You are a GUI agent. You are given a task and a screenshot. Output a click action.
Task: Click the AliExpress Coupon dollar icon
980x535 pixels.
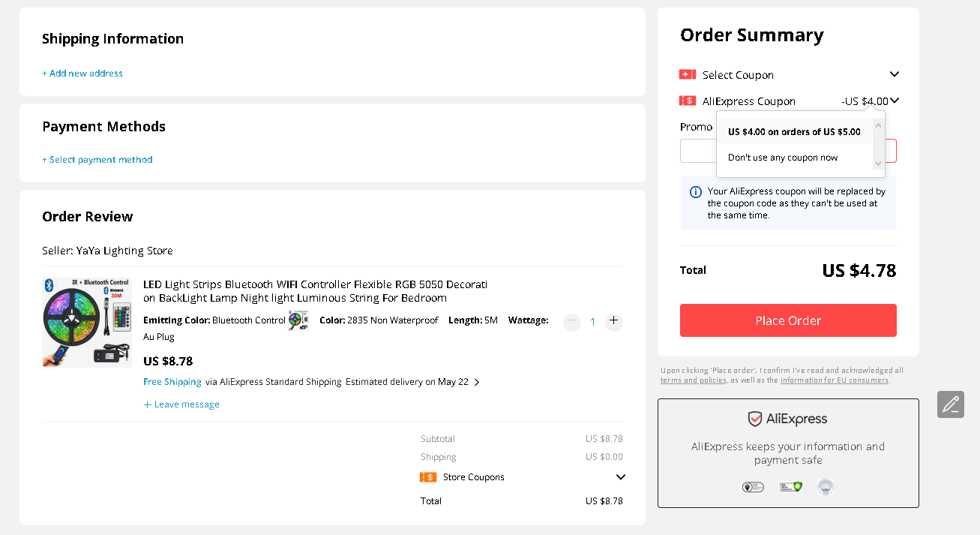[688, 101]
